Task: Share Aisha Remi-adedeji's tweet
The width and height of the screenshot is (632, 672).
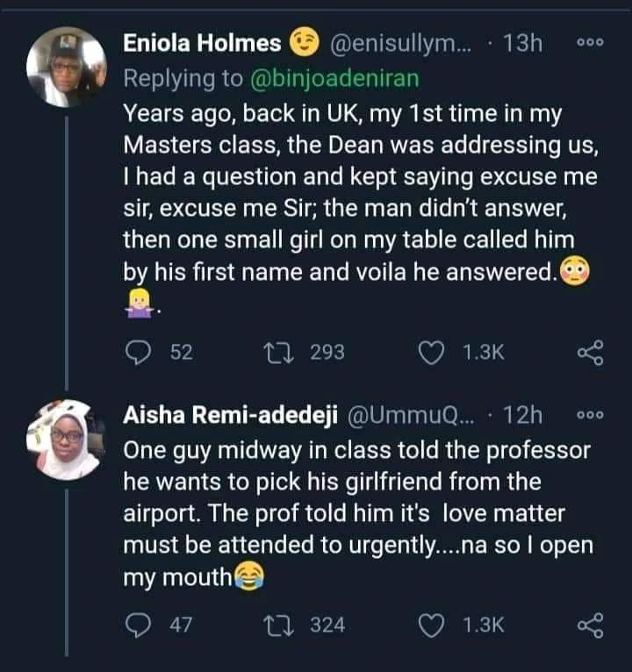Action: click(x=590, y=626)
